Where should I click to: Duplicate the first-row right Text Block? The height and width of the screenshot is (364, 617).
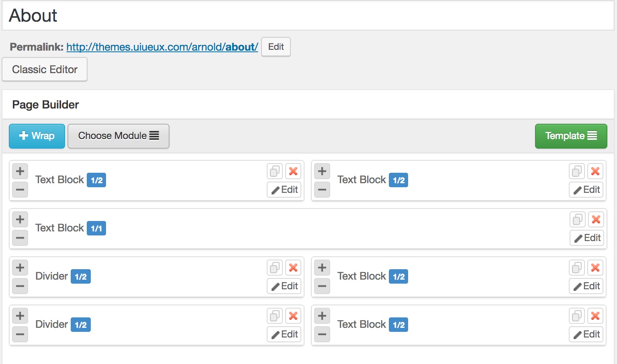point(577,171)
